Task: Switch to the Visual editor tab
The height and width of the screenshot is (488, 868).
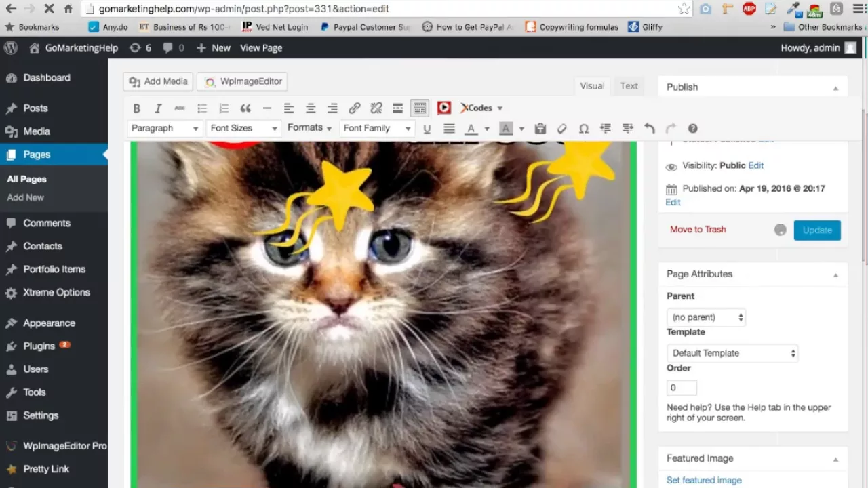Action: coord(592,86)
